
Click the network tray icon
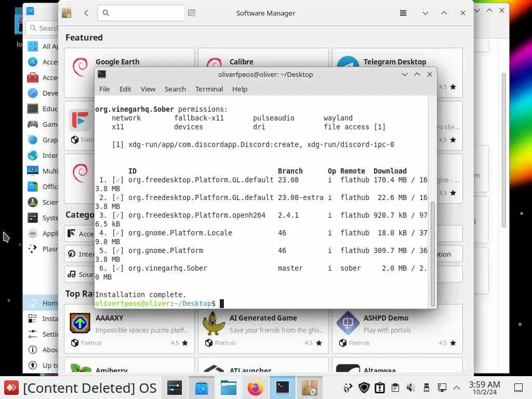point(442,388)
